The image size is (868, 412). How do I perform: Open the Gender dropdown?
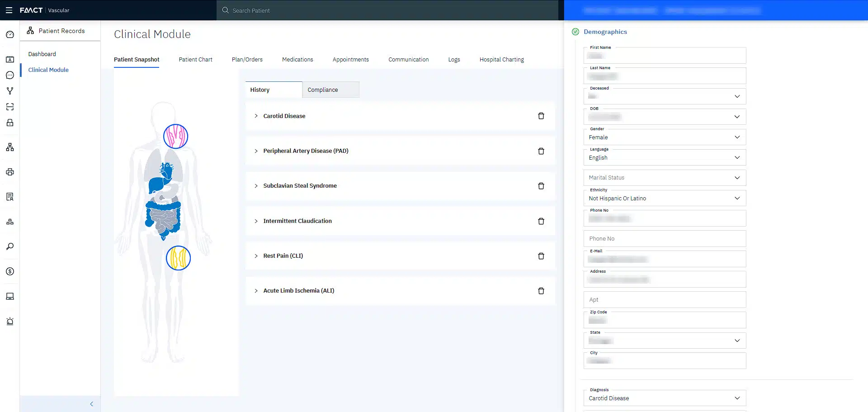click(x=665, y=137)
